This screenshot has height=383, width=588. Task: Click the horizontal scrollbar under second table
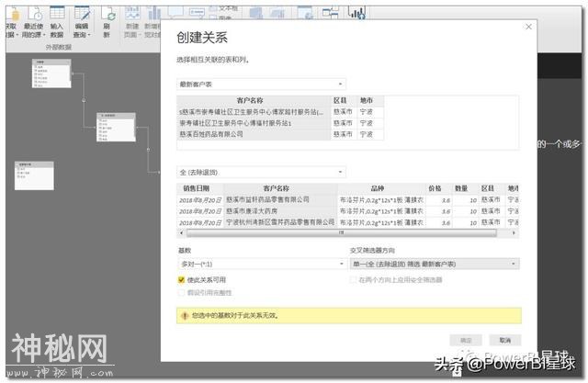point(340,231)
